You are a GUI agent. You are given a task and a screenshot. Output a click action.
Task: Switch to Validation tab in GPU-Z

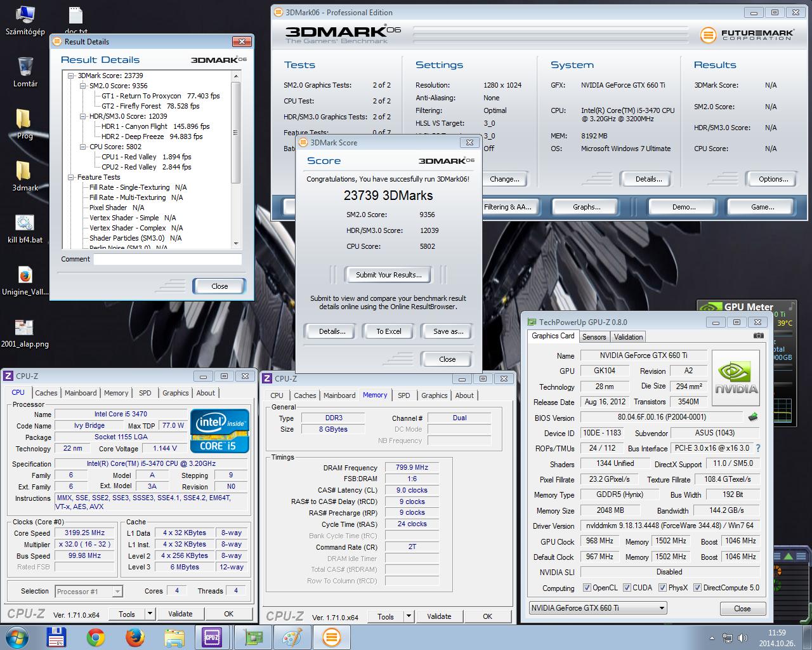click(x=629, y=337)
